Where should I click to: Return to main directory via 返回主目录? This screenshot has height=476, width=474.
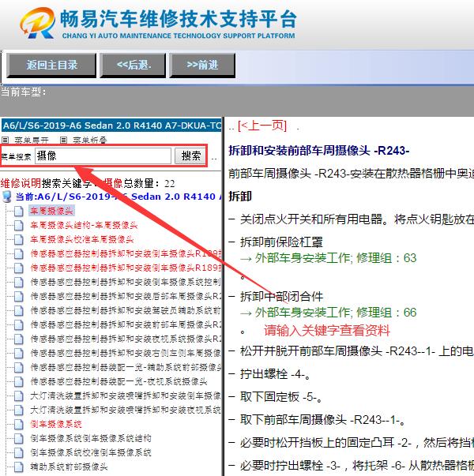tap(51, 66)
